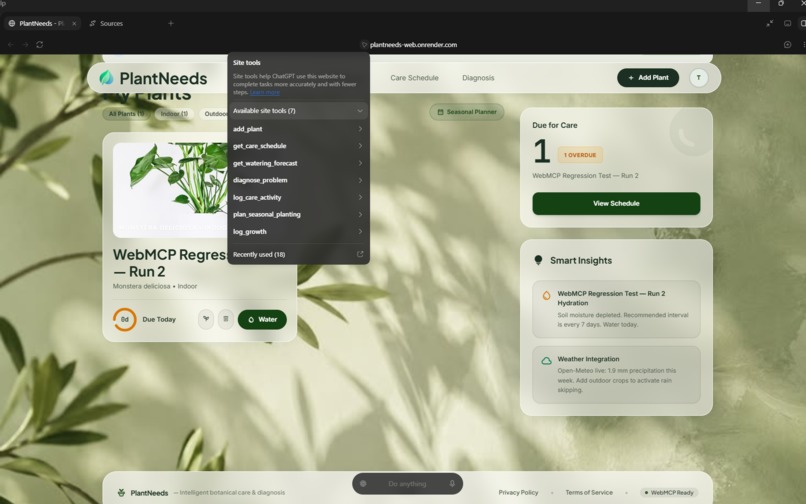Click the Water button on plant card

point(262,319)
